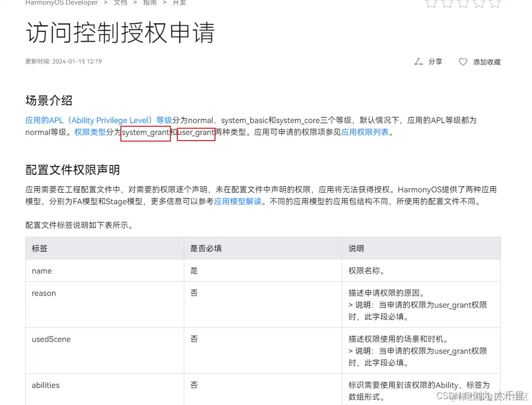The height and width of the screenshot is (405, 532).
Task: Click the share icon
Action: [x=419, y=62]
